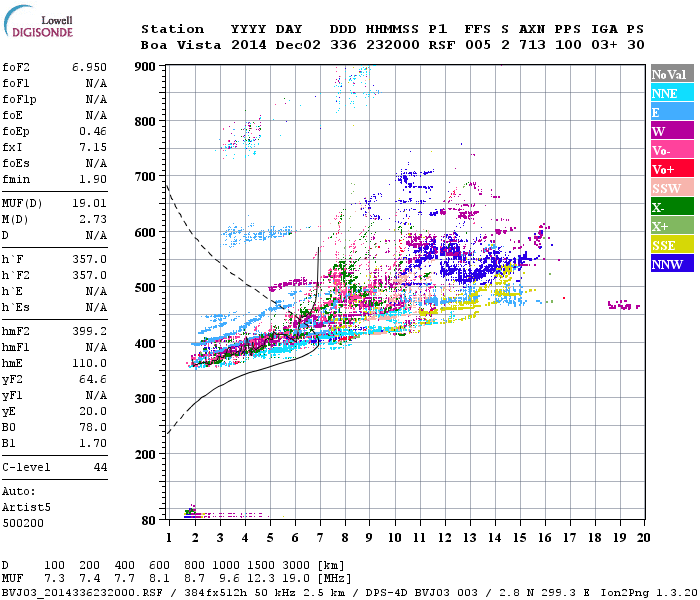Select the SSW salmon legend swatch

pos(672,188)
